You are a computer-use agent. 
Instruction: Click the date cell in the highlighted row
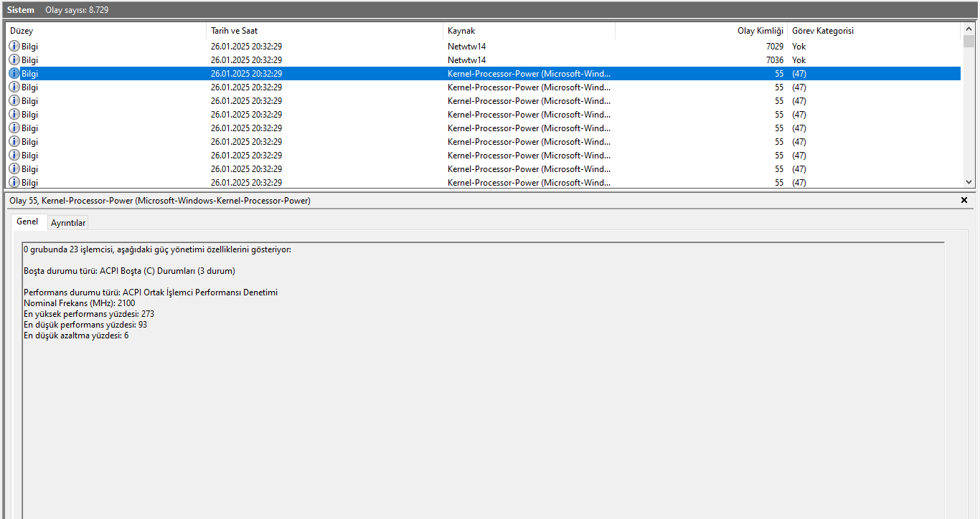(x=246, y=74)
